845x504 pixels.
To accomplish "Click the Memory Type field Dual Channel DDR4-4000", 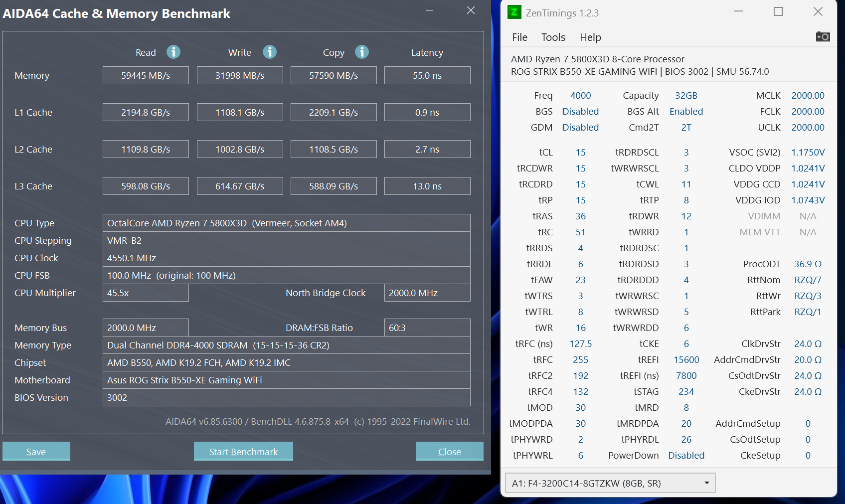I will click(x=287, y=345).
